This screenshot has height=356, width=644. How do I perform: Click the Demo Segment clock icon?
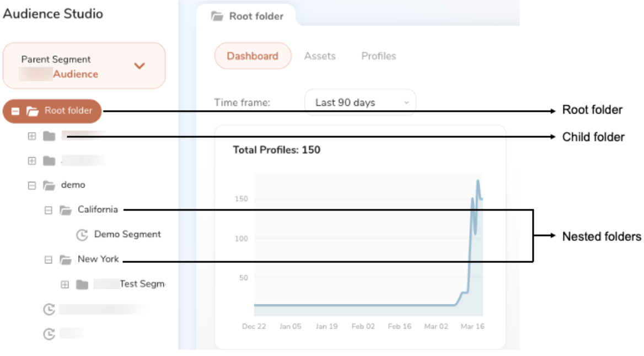pos(82,235)
